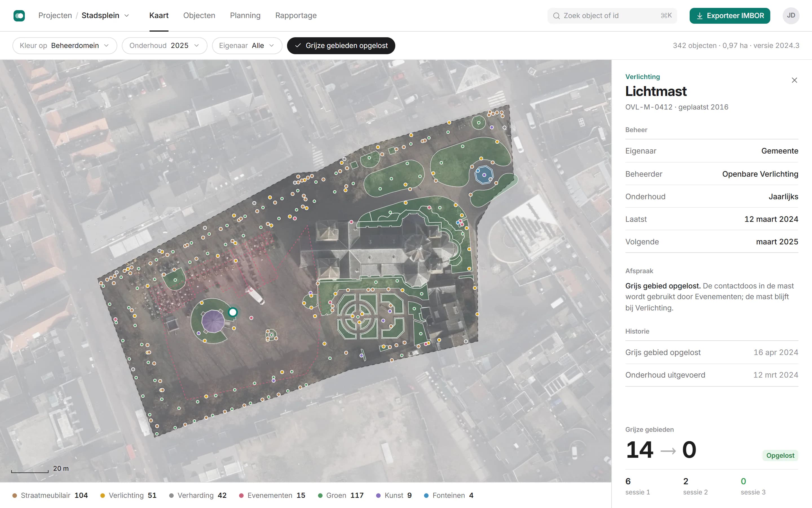
Task: Toggle Kunst legend entry
Action: point(394,495)
